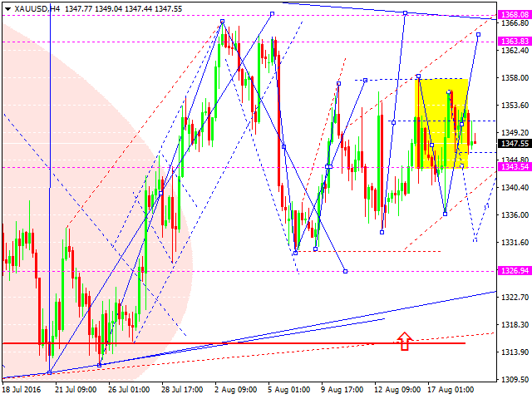Select the 1368.08 magenta price label
This screenshot has height=399, width=532.
pos(515,15)
